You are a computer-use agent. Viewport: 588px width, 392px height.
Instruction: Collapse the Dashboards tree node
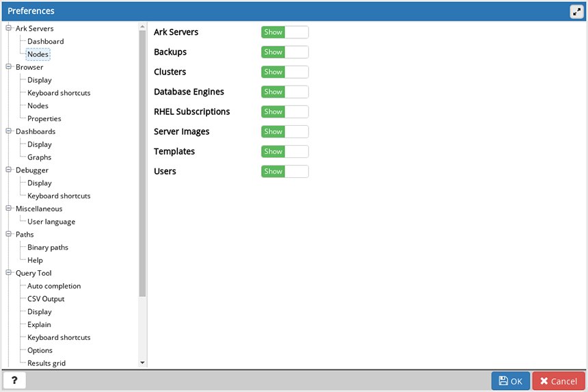9,131
